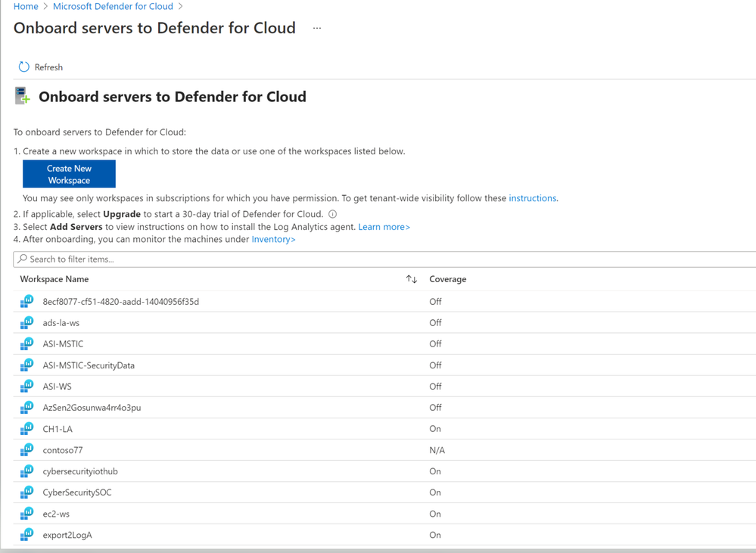The image size is (756, 553).
Task: Click workspace icon for export2LogA
Action: click(27, 535)
